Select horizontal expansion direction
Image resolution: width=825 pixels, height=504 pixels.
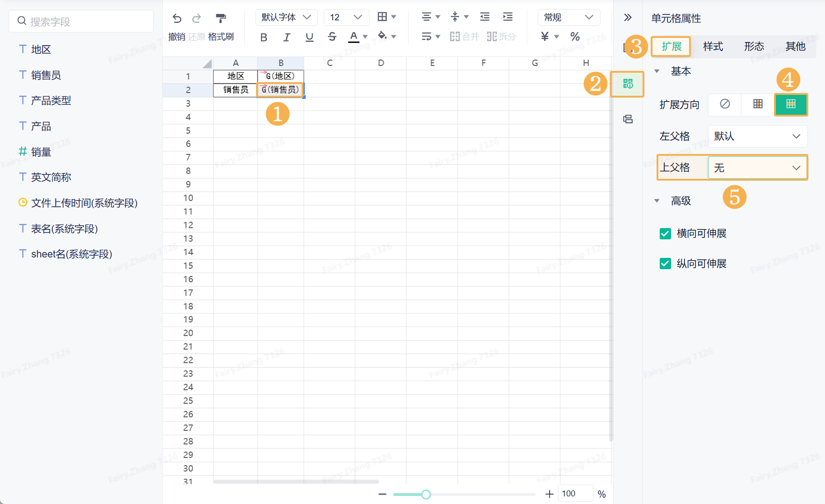791,104
